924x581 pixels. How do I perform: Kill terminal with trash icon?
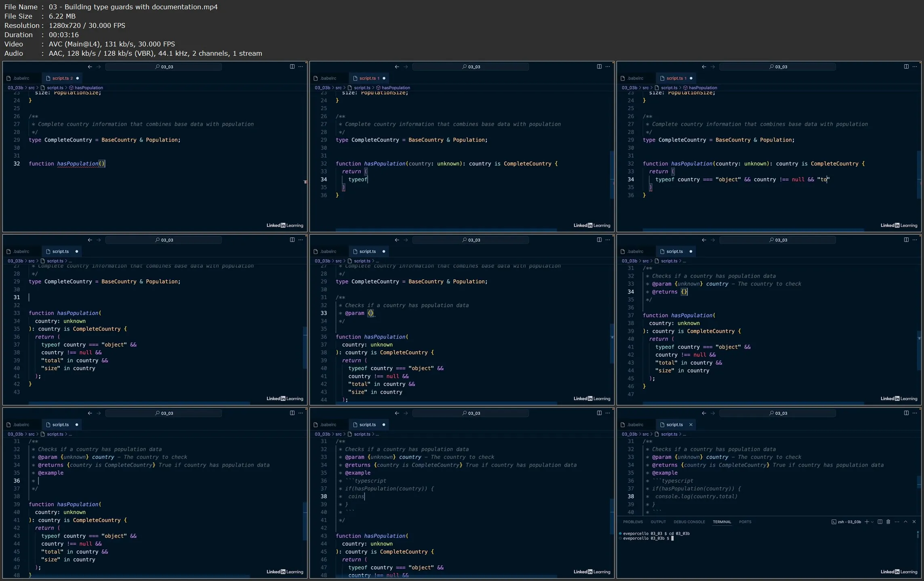tap(888, 522)
